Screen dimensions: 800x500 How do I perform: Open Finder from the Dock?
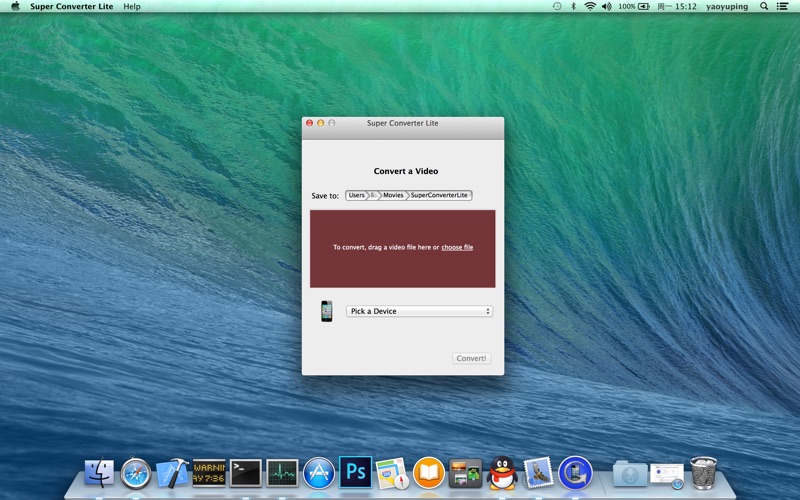[x=99, y=473]
